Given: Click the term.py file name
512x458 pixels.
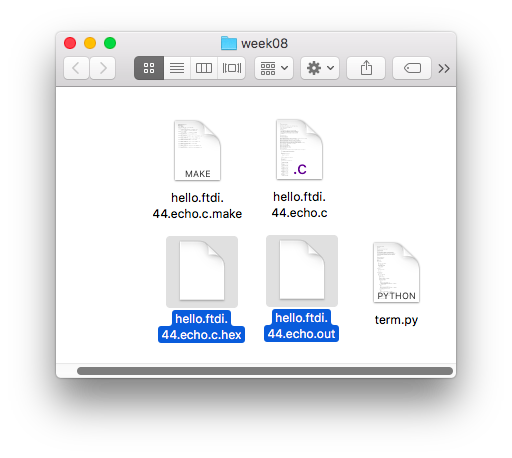Looking at the screenshot, I should tap(396, 320).
